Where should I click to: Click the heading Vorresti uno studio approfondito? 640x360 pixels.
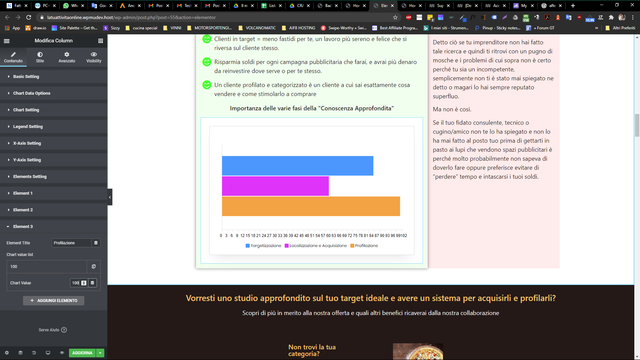[371, 298]
